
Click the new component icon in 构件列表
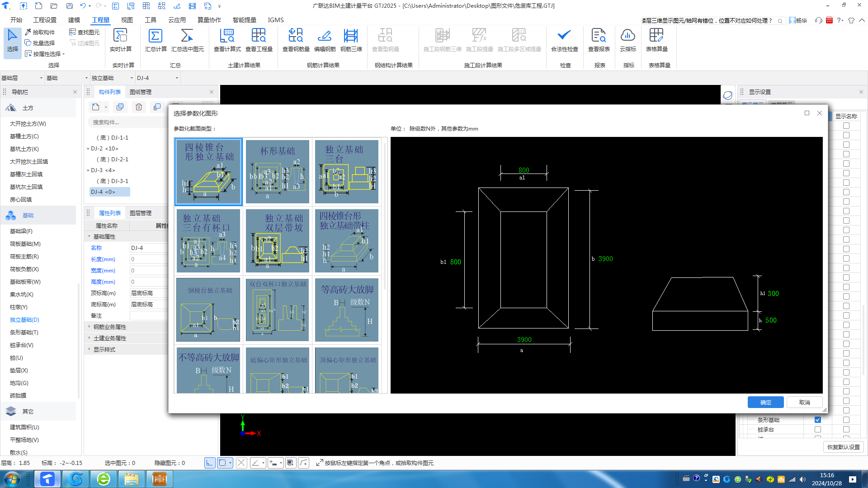(95, 107)
